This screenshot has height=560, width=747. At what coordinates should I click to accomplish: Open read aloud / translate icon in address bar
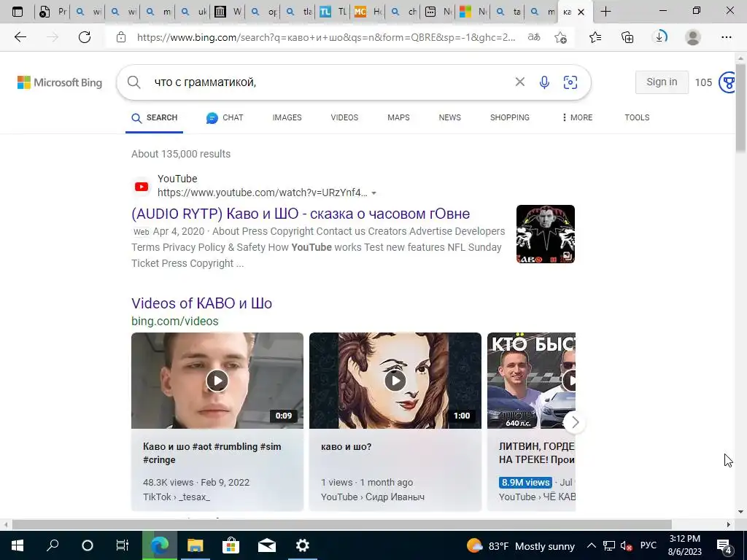click(x=534, y=37)
